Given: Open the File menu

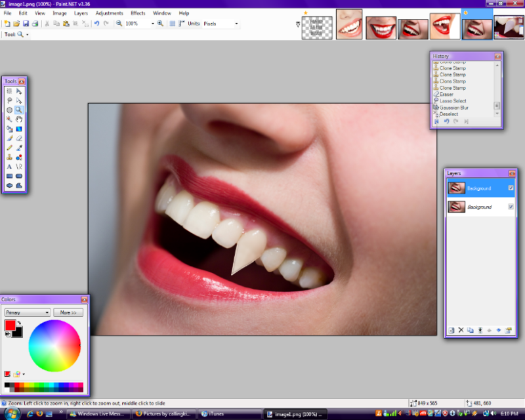Looking at the screenshot, I should pos(7,13).
